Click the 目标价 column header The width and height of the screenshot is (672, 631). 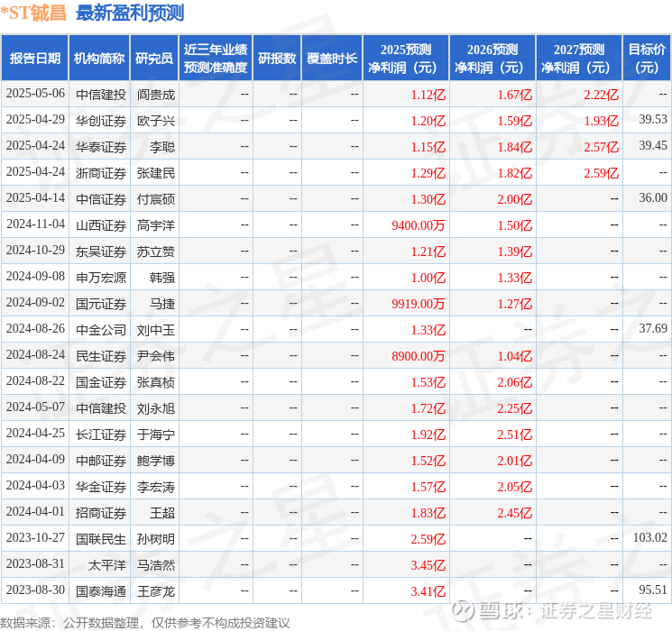[646, 59]
